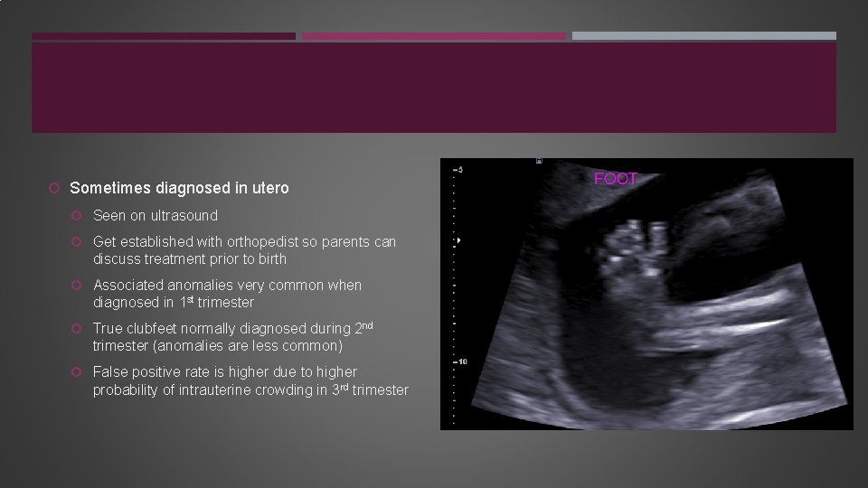Click the bullet about getting established with orthopedist

pos(244,250)
